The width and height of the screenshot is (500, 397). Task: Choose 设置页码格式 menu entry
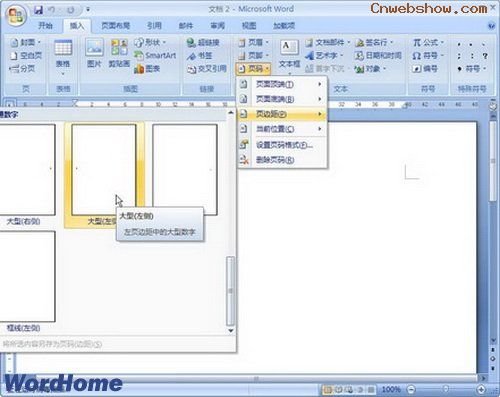(282, 145)
